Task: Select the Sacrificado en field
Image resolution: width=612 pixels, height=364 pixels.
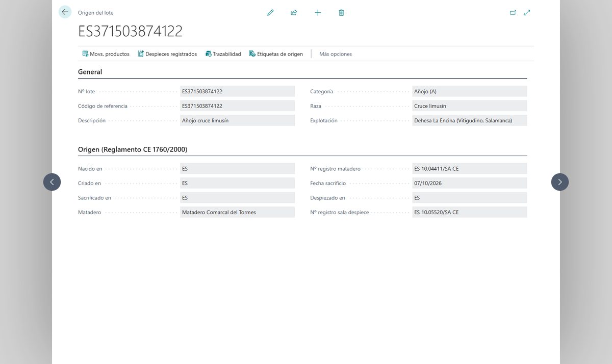Action: (238, 198)
